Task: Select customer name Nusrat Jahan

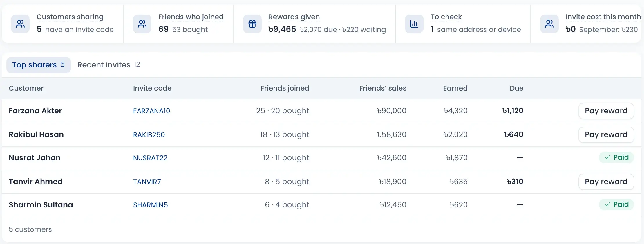Action: tap(35, 158)
